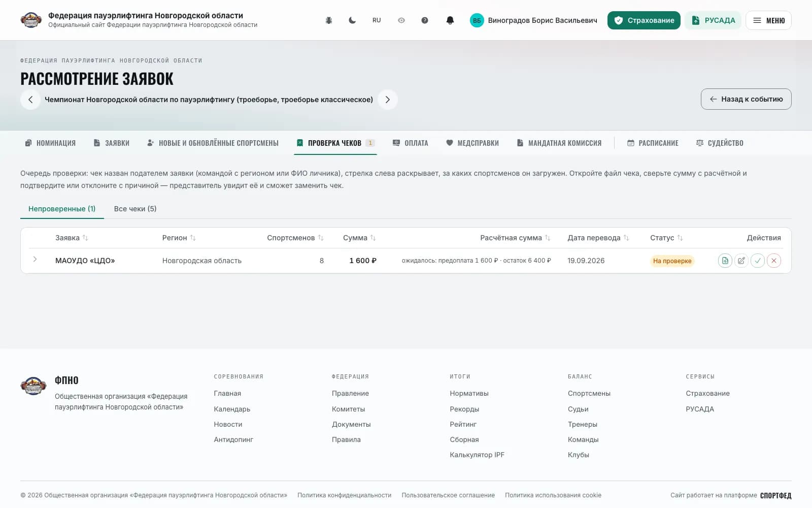The width and height of the screenshot is (812, 508).
Task: Sort table by Сумма column
Action: (x=359, y=238)
